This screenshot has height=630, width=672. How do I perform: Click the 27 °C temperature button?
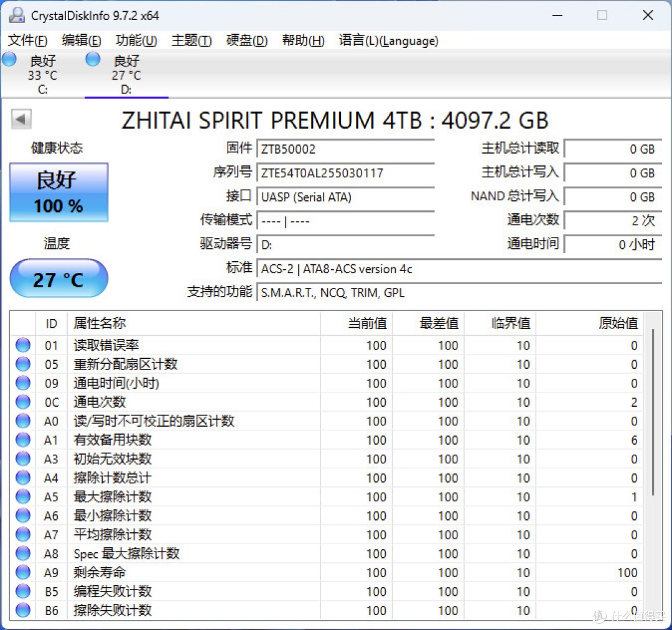pos(58,279)
